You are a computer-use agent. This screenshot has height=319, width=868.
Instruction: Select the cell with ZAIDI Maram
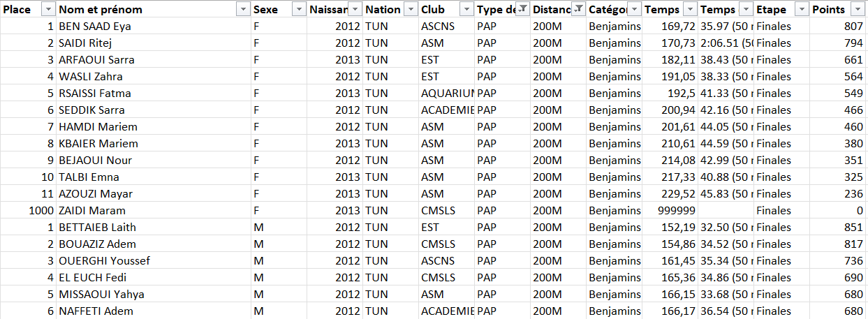(154, 210)
